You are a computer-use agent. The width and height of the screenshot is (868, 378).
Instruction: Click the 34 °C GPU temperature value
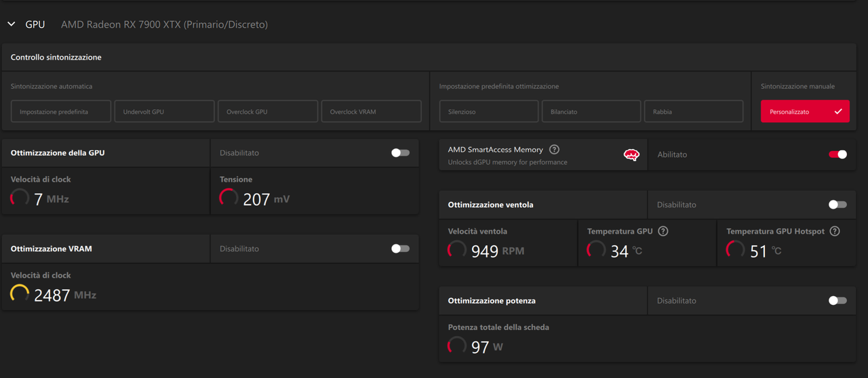coord(626,251)
